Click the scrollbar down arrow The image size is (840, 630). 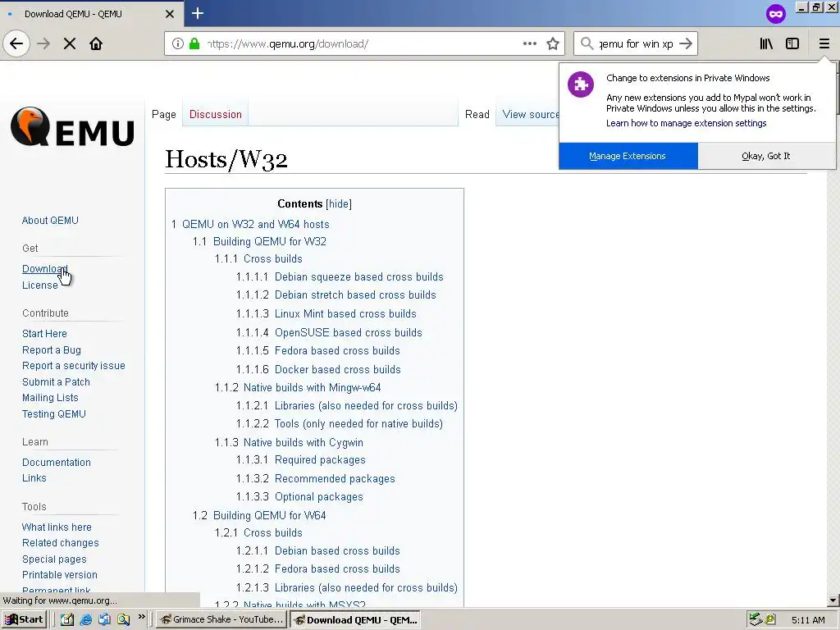pos(833,601)
